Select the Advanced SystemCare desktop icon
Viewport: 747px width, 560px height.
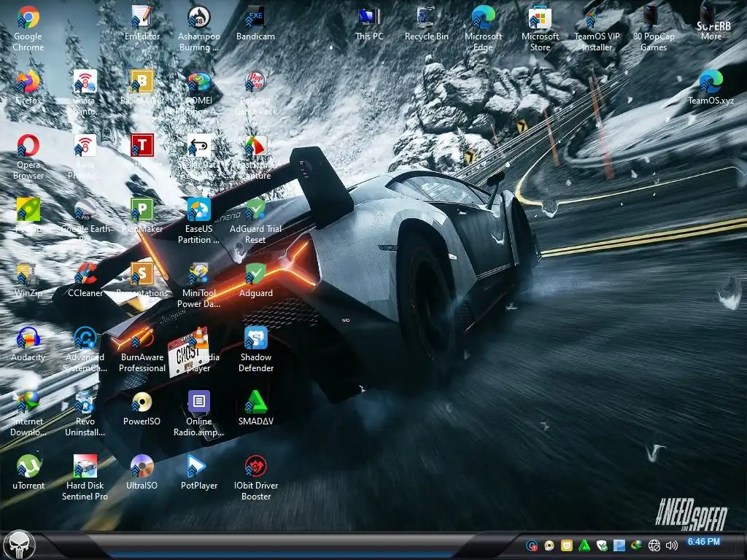pyautogui.click(x=85, y=338)
